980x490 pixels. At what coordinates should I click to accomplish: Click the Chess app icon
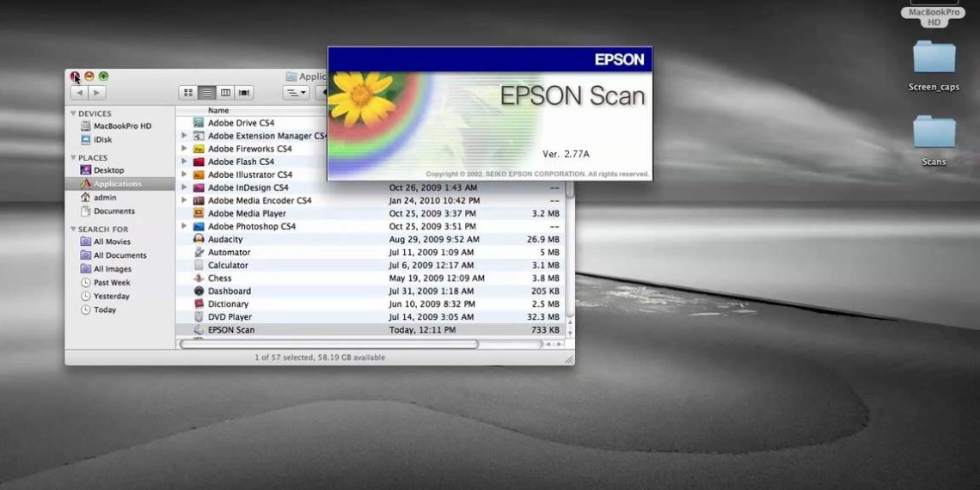(199, 279)
